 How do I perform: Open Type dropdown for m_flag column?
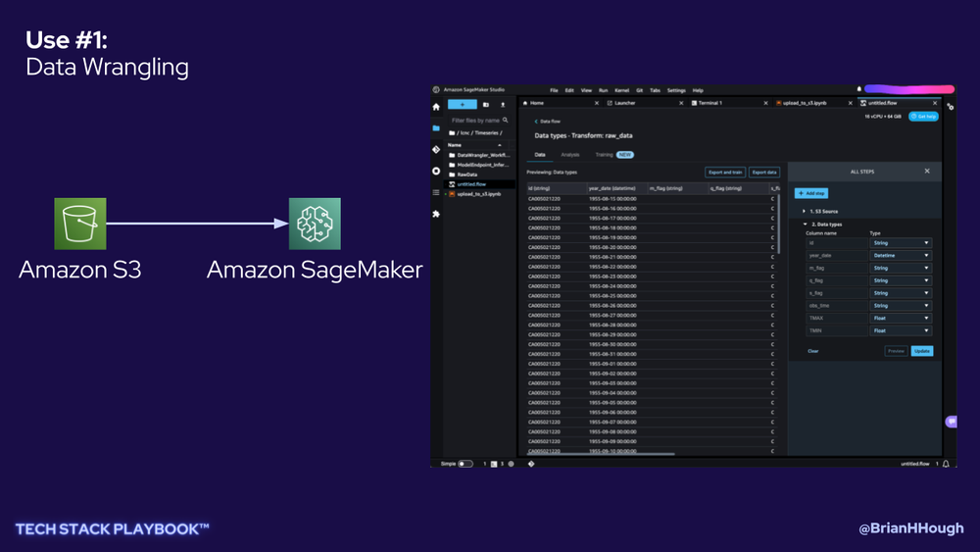901,269
